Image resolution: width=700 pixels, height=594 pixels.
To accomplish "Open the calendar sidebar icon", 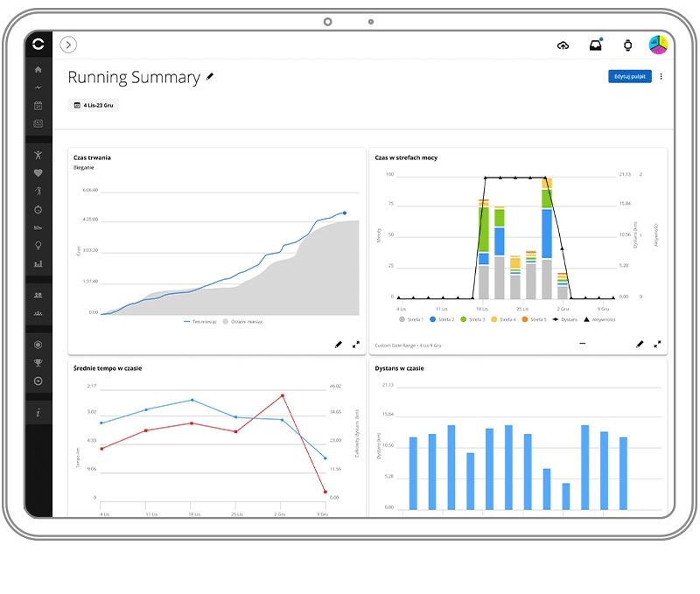I will 38,105.
